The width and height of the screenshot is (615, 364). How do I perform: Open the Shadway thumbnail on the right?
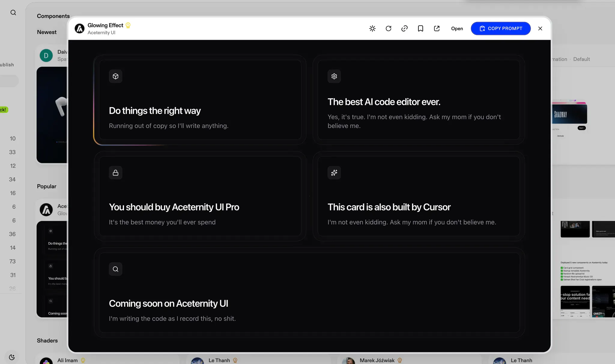click(569, 114)
